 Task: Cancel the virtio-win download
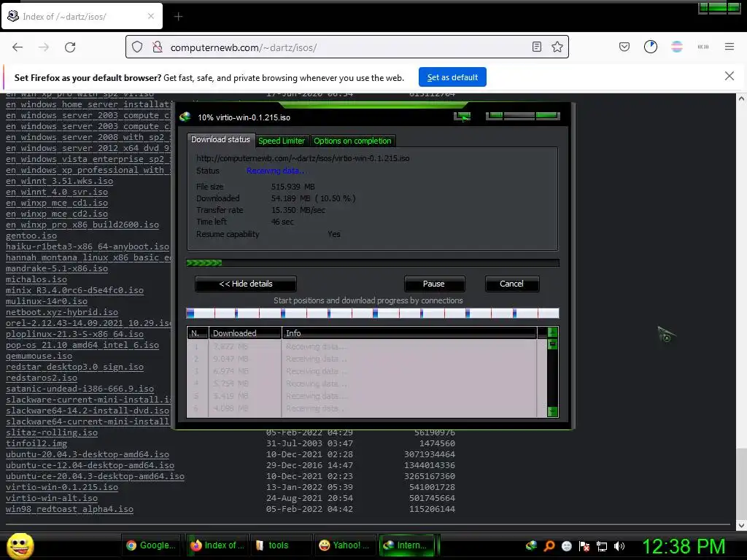coord(511,284)
